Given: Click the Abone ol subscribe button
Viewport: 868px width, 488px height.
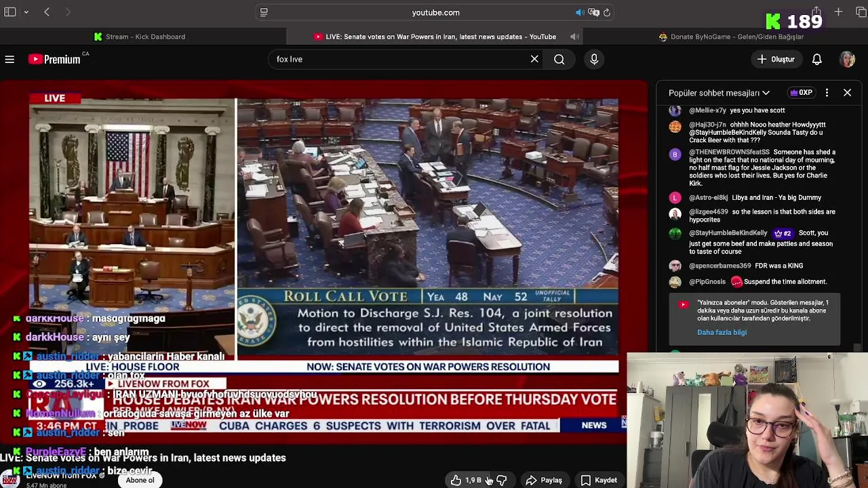Looking at the screenshot, I should pos(140,480).
